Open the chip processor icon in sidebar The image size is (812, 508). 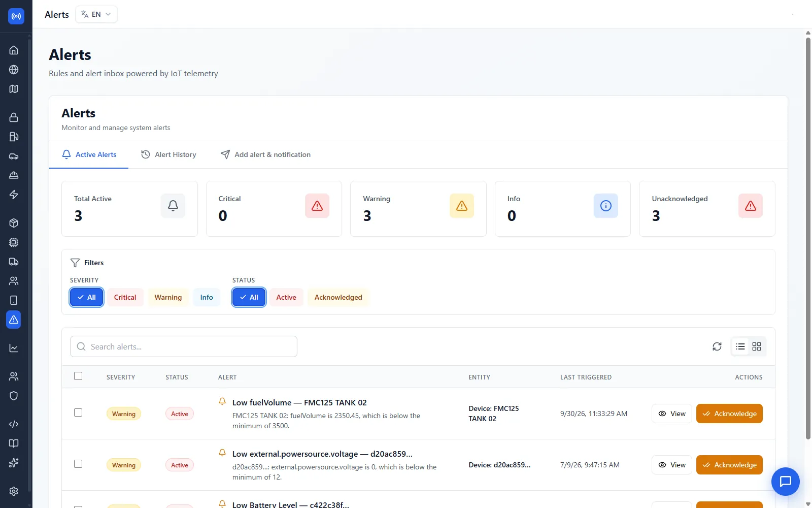pyautogui.click(x=14, y=242)
